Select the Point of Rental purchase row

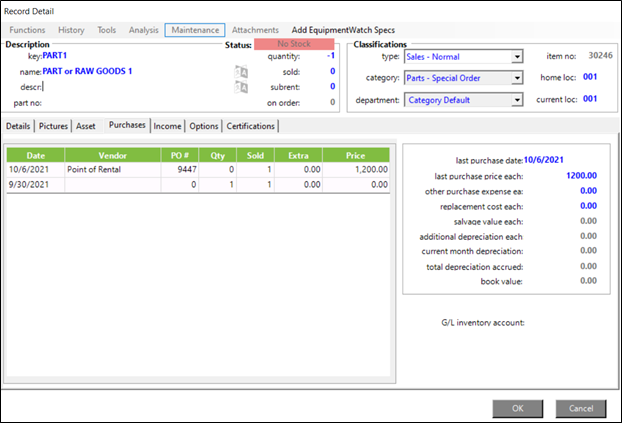click(100, 170)
